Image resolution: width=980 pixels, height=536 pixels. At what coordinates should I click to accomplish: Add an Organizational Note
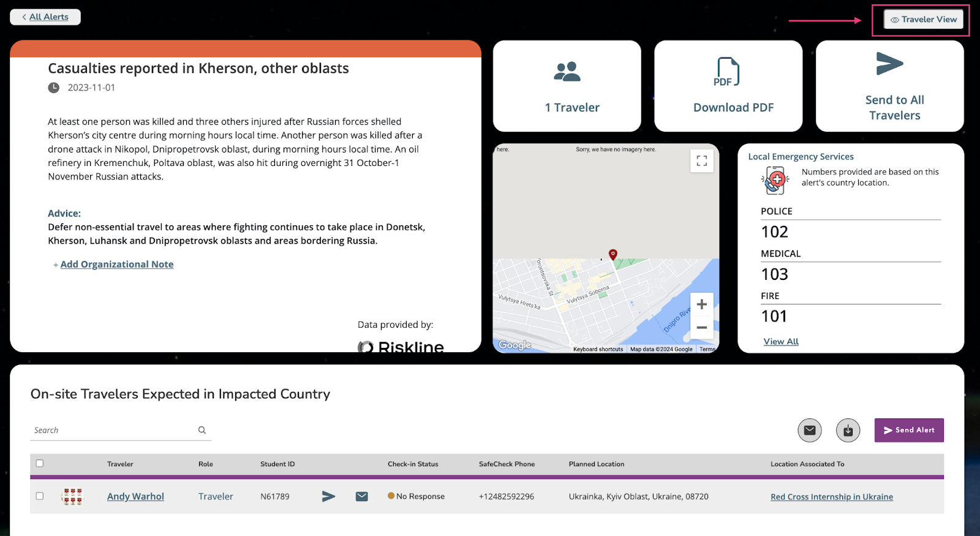[x=117, y=265]
